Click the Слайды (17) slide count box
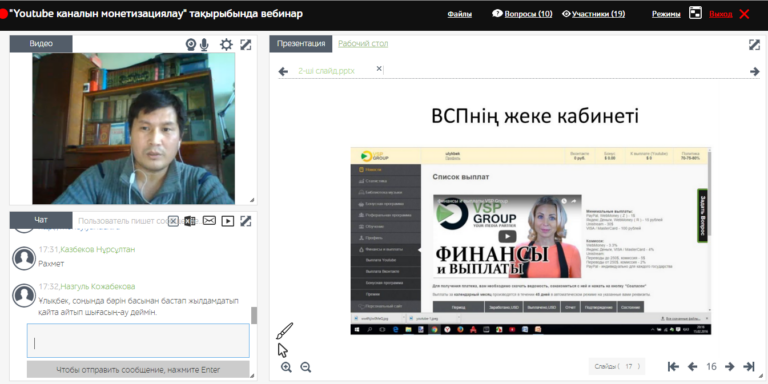 point(617,366)
